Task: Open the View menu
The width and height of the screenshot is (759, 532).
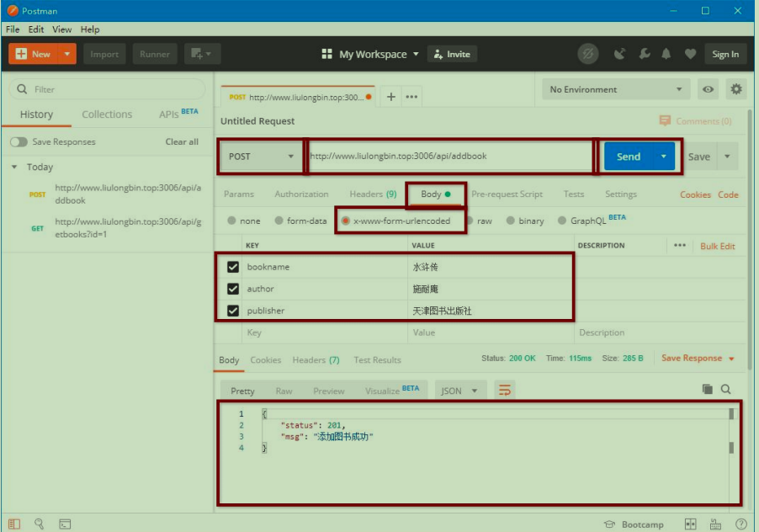Action: 62,29
